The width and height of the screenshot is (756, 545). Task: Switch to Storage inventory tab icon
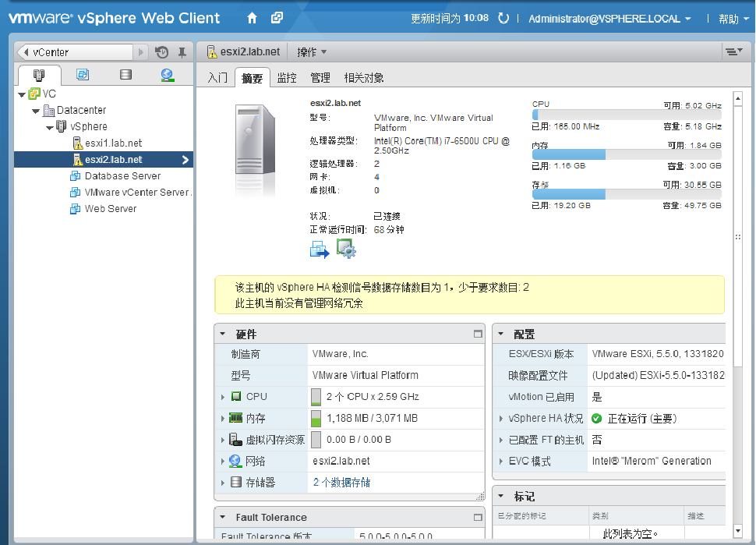click(x=125, y=74)
